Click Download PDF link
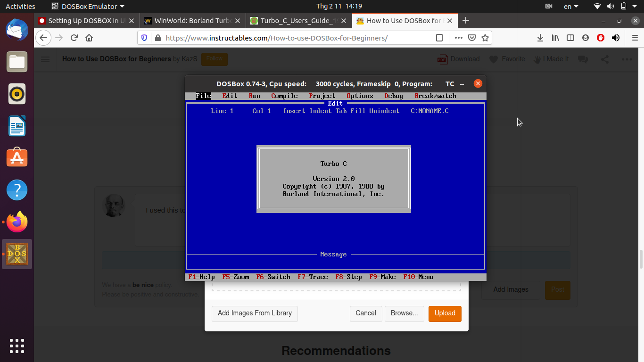The image size is (644, 362). coord(459,59)
